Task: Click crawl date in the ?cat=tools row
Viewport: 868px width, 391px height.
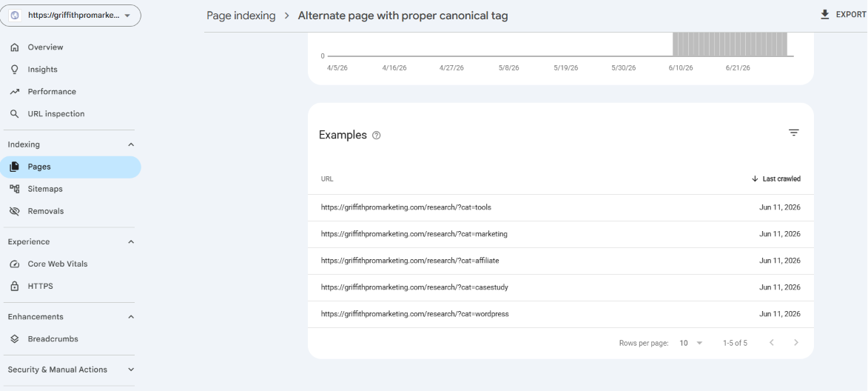Action: click(779, 207)
